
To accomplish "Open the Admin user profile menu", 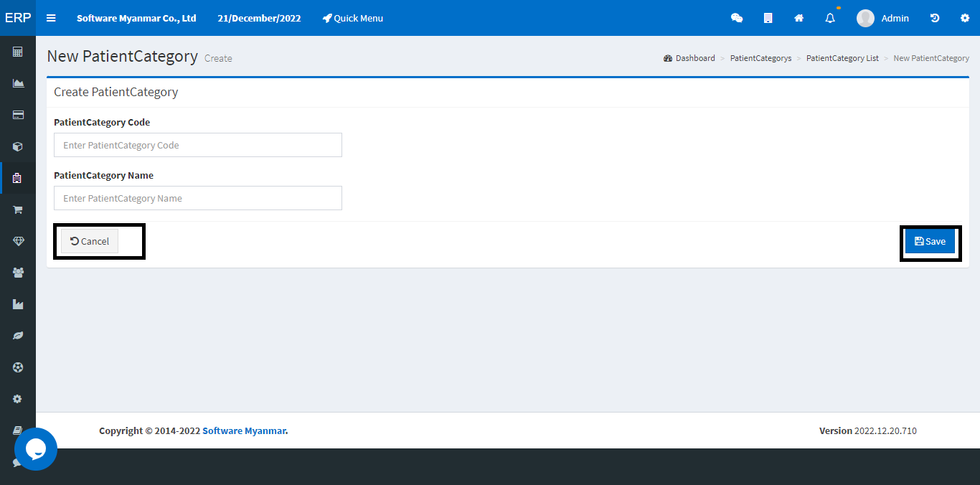I will coord(883,18).
